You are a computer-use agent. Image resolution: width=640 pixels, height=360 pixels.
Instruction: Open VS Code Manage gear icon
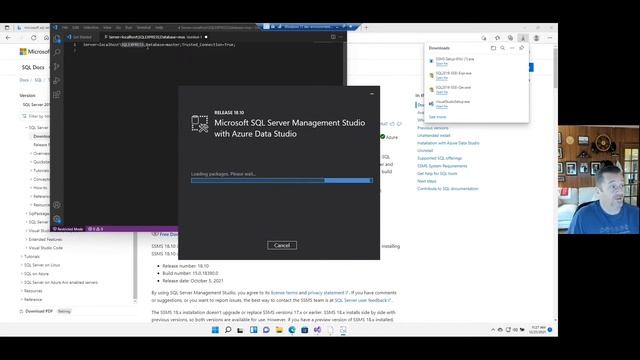click(x=57, y=219)
